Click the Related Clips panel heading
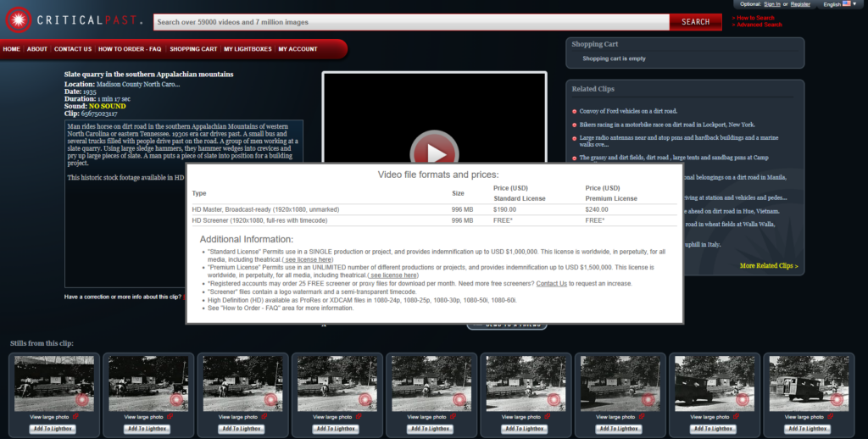The width and height of the screenshot is (868, 439). pos(593,89)
